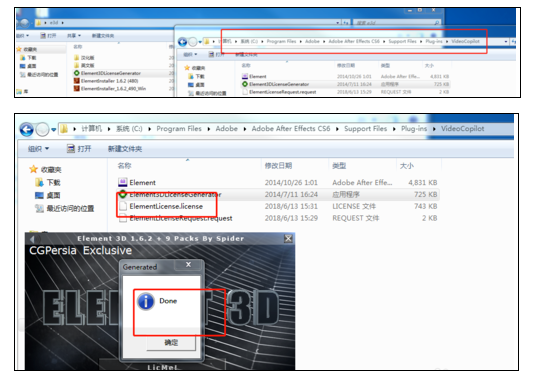Image resolution: width=535 pixels, height=377 pixels.
Task: Open address history dropdown in upper VideoCopilot window
Action: (506, 42)
